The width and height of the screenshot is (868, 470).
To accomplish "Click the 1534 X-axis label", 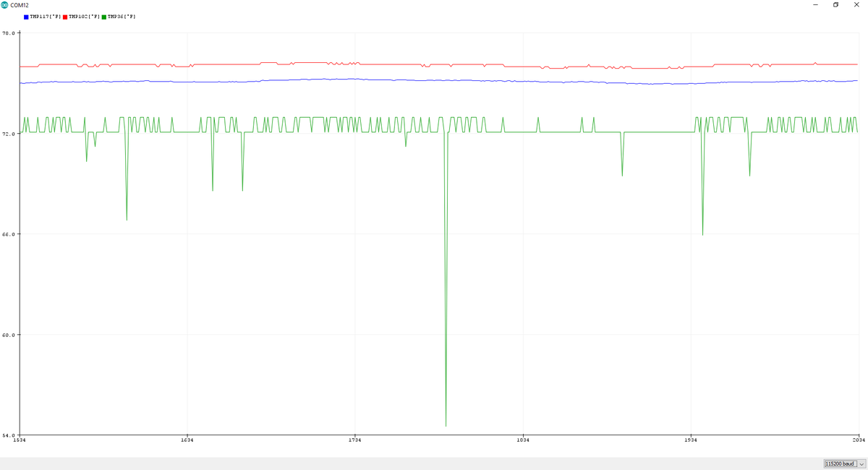I will click(x=20, y=440).
